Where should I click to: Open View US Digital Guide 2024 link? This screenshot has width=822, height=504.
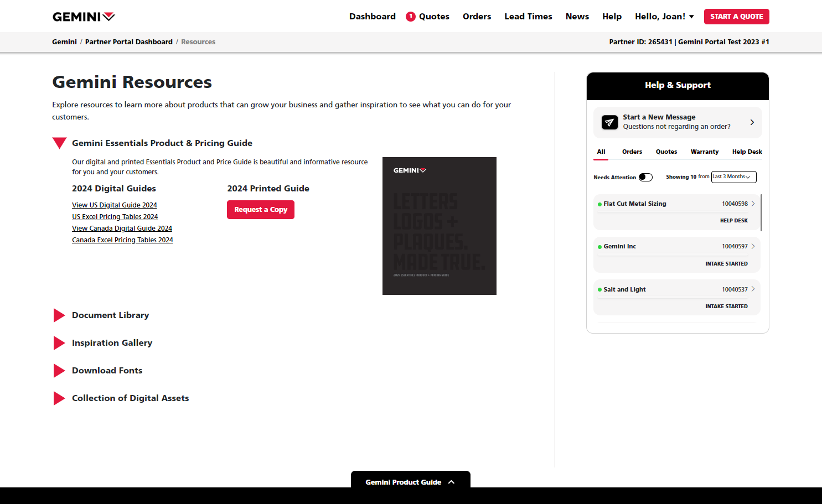click(115, 205)
